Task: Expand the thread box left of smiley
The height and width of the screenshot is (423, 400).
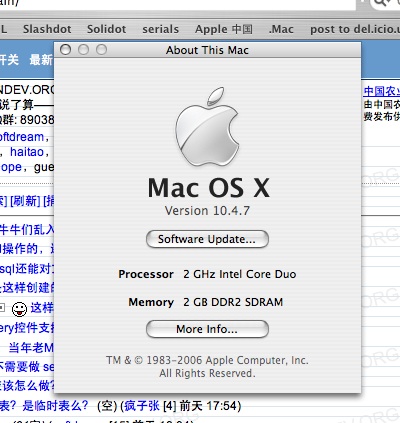Action: pos(2,307)
